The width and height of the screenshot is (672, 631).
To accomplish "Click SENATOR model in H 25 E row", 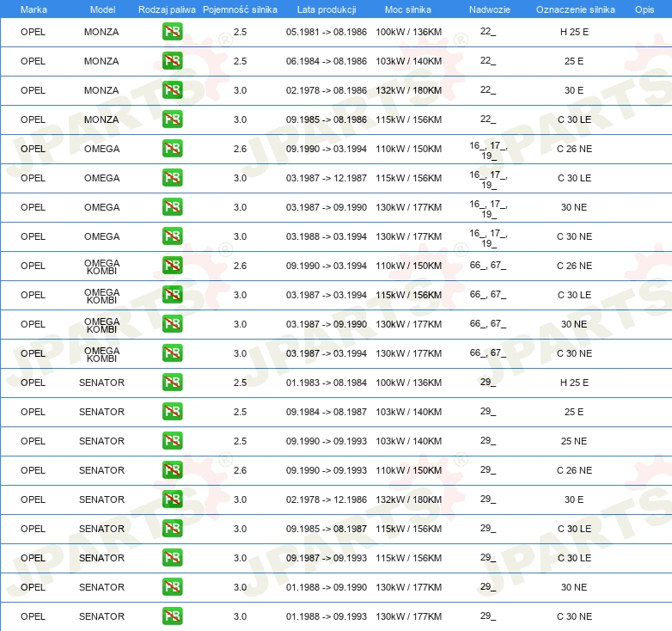I will click(x=101, y=383).
